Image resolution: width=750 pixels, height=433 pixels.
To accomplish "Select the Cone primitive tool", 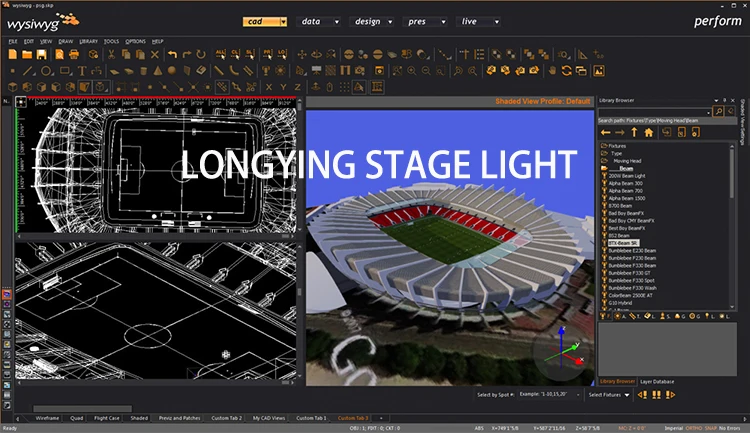I will coord(157,71).
